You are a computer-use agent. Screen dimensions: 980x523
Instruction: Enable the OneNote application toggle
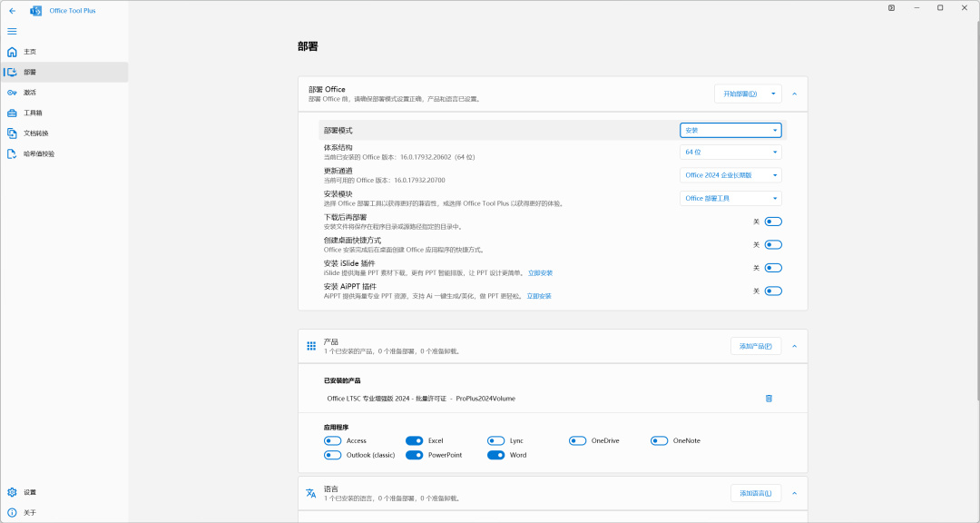pyautogui.click(x=660, y=441)
